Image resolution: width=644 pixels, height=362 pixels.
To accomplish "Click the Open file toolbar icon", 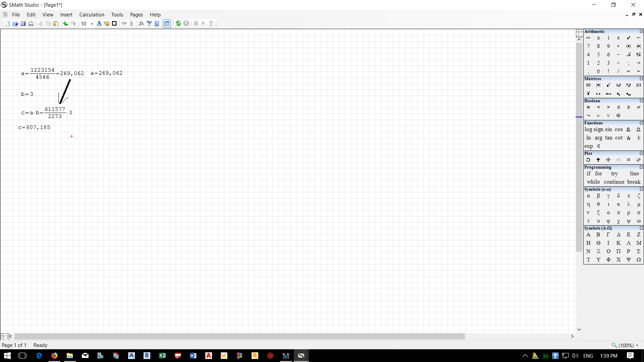I will tap(15, 23).
